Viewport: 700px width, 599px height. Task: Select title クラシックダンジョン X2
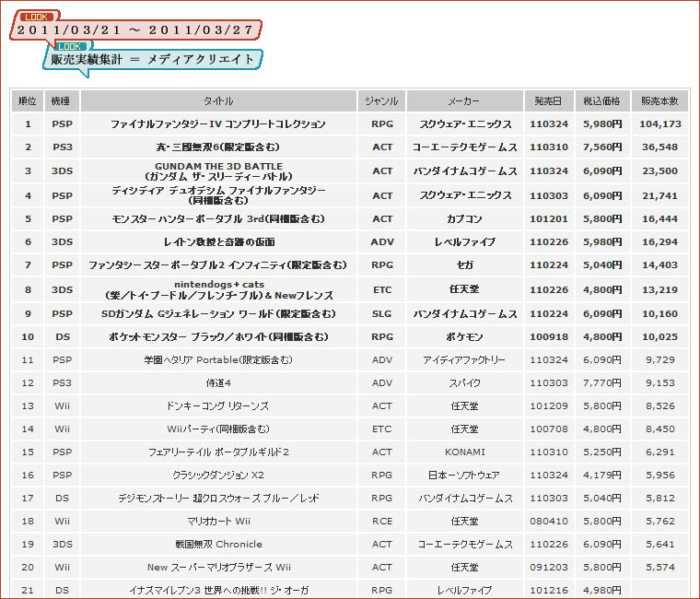pos(218,475)
